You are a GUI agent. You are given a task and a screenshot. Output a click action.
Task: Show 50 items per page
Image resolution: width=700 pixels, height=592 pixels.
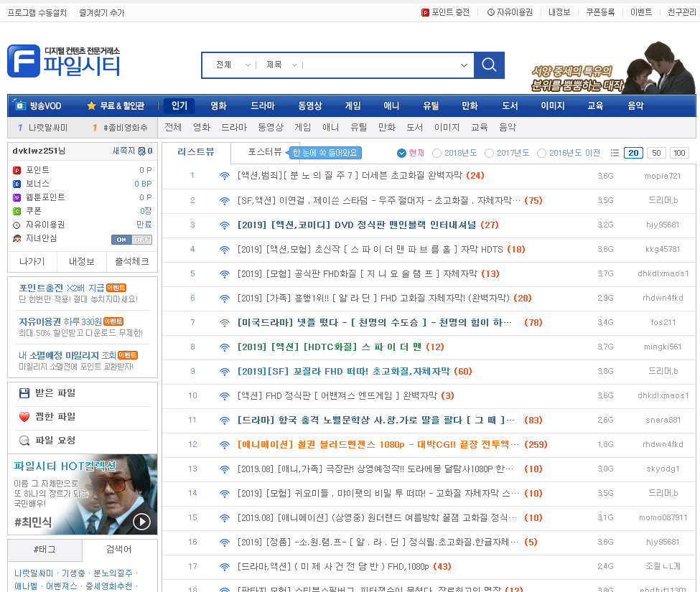coord(656,153)
